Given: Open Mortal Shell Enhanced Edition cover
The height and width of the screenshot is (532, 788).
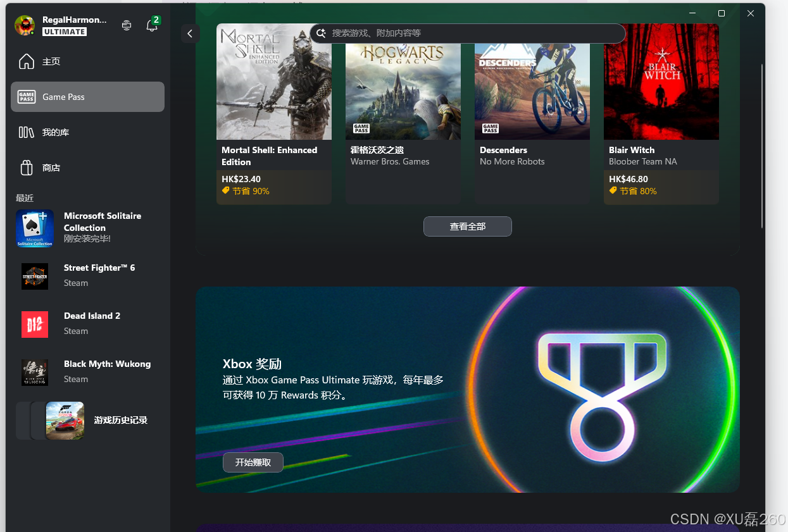Looking at the screenshot, I should [x=274, y=82].
